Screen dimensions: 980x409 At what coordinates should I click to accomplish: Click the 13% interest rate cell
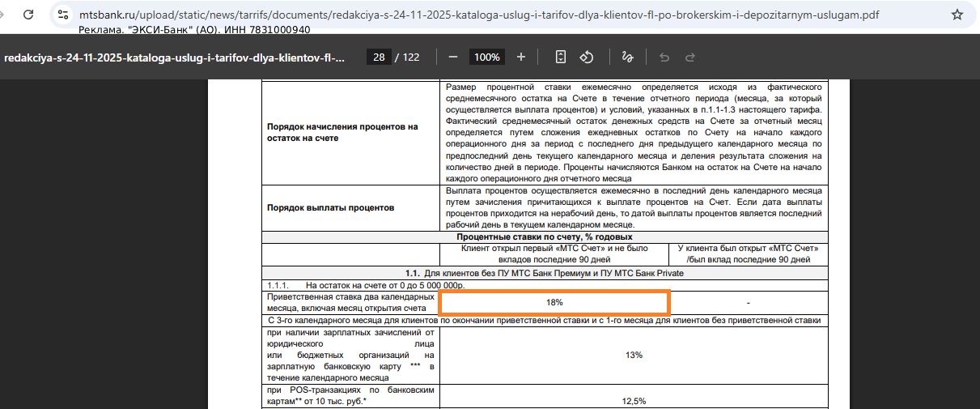click(x=634, y=355)
